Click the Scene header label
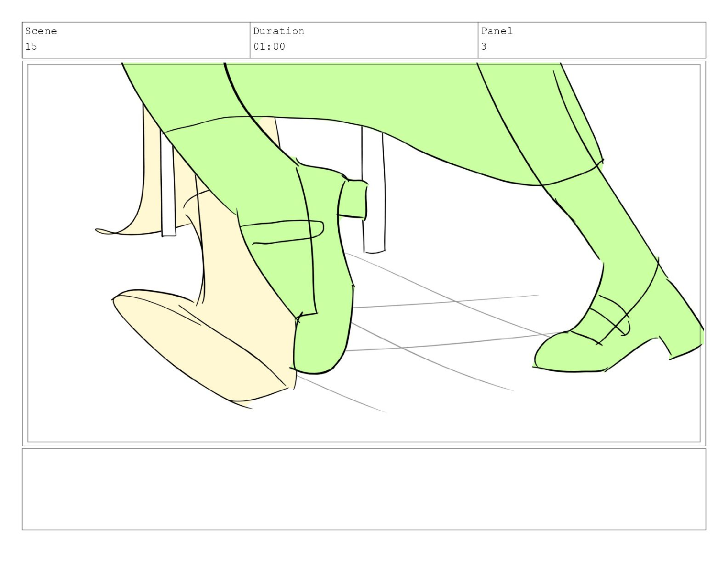 pos(41,31)
